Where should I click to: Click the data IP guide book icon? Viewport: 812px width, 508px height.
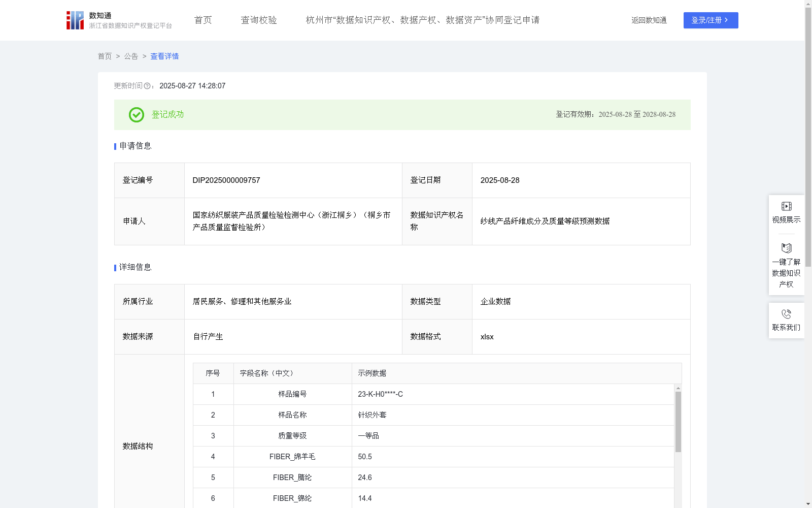click(786, 248)
